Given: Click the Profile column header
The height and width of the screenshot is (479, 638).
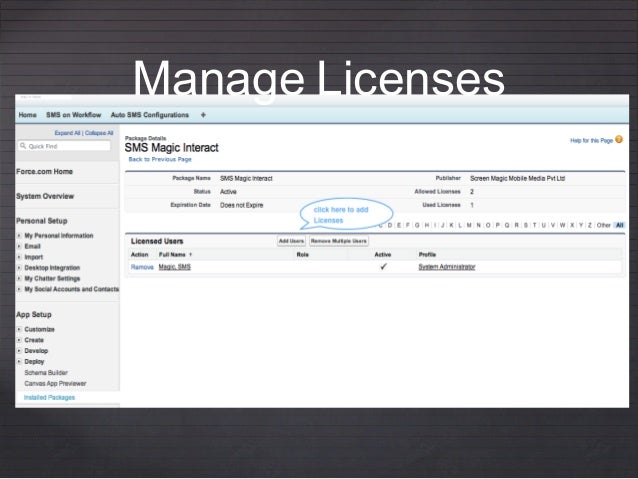Looking at the screenshot, I should 427,255.
